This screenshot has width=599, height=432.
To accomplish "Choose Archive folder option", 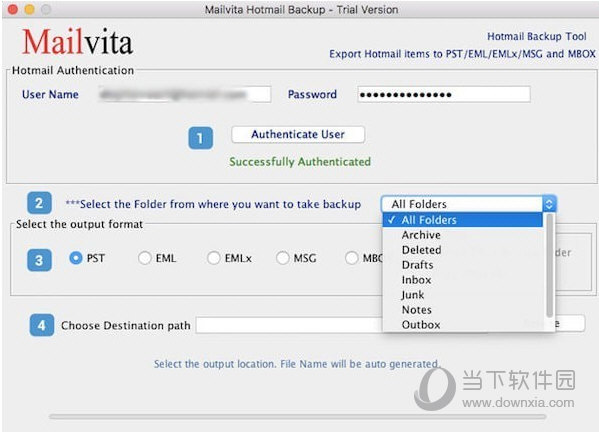I will click(x=463, y=235).
